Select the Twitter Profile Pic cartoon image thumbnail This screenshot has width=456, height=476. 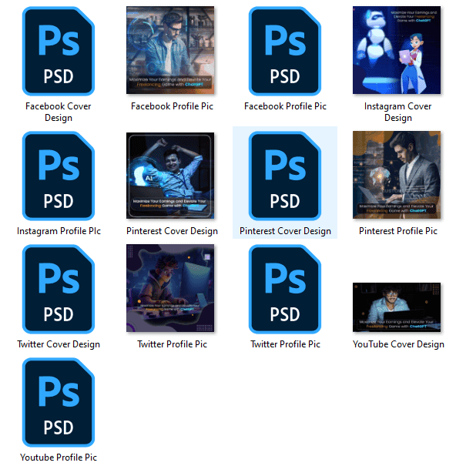click(x=170, y=288)
